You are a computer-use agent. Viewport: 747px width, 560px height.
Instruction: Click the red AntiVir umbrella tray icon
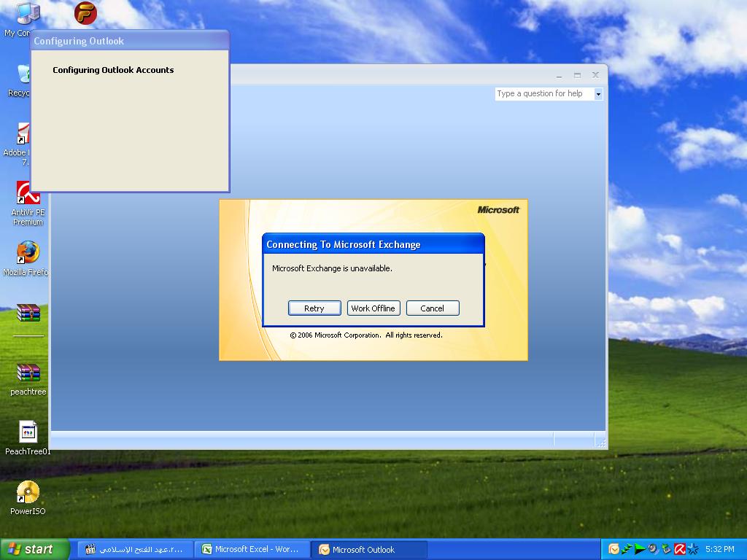pos(679,549)
